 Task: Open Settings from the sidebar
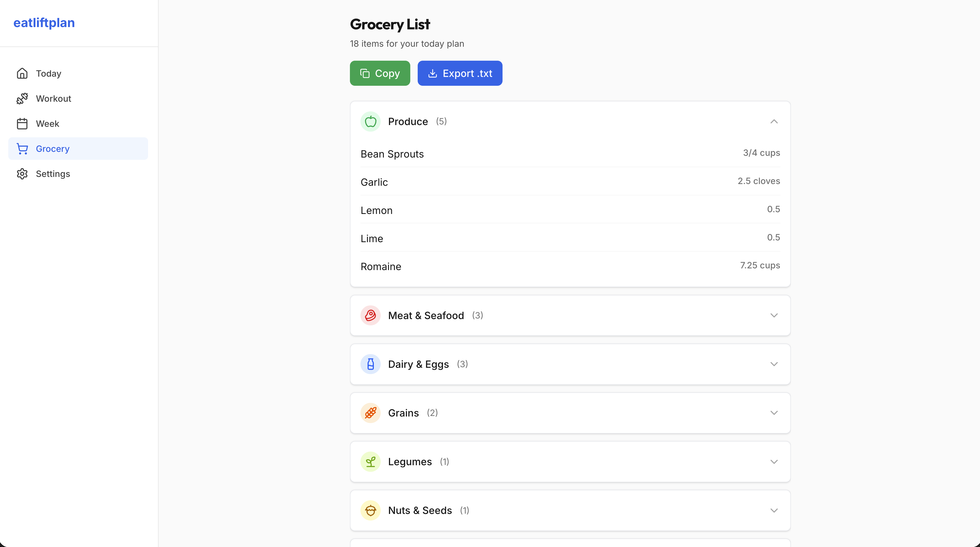(52, 174)
